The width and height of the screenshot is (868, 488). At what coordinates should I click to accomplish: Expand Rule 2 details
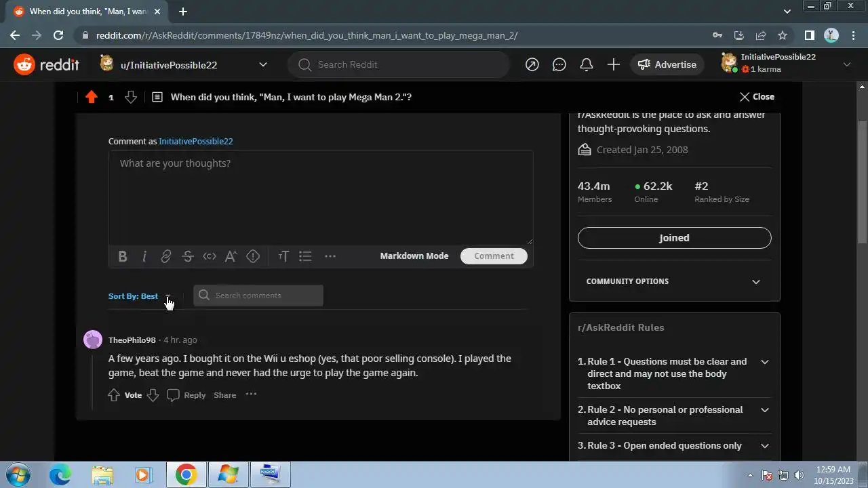(x=765, y=410)
